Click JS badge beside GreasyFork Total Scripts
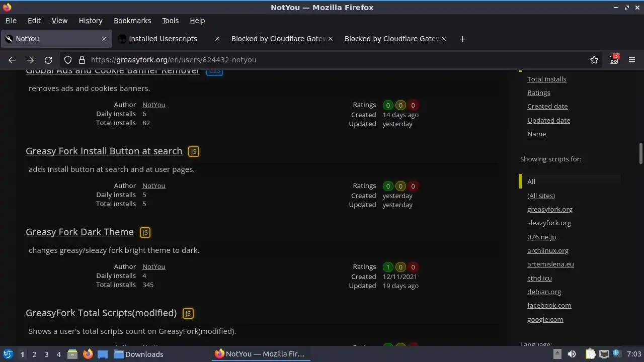The height and width of the screenshot is (362, 644). click(188, 313)
